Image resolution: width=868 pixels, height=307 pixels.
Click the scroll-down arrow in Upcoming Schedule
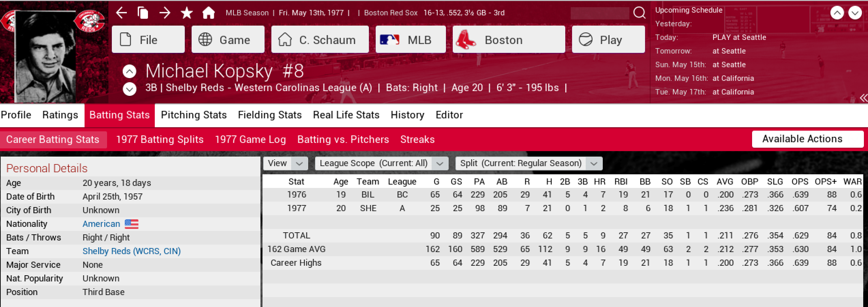tap(855, 13)
